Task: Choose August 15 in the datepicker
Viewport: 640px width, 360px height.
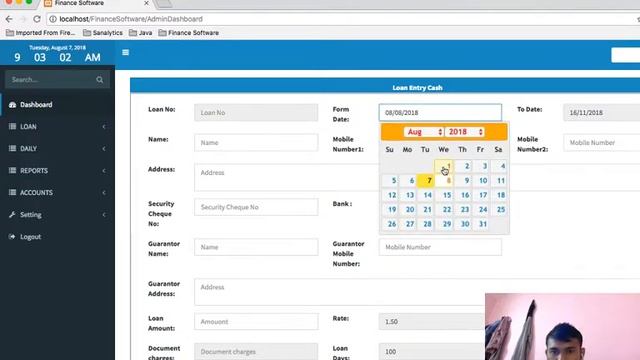Action: click(443, 195)
